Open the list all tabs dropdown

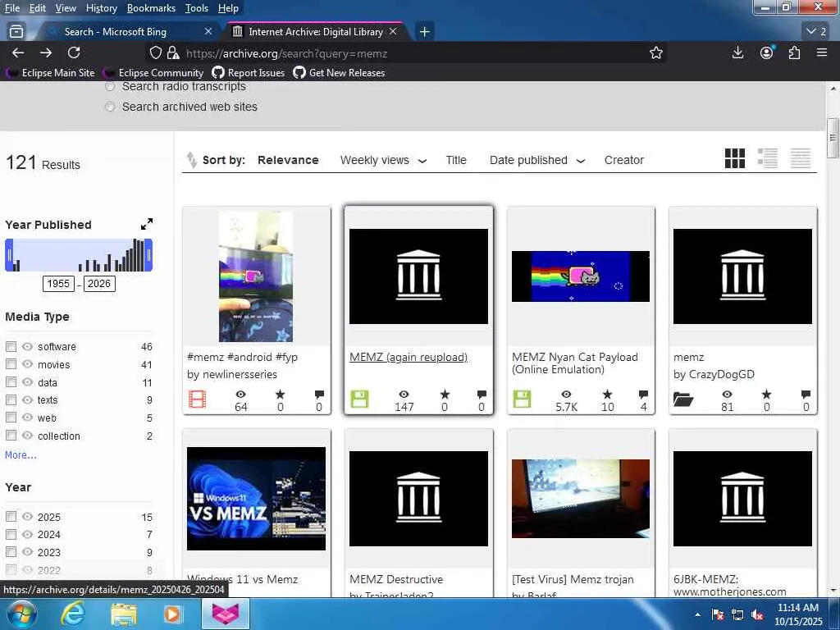point(816,31)
